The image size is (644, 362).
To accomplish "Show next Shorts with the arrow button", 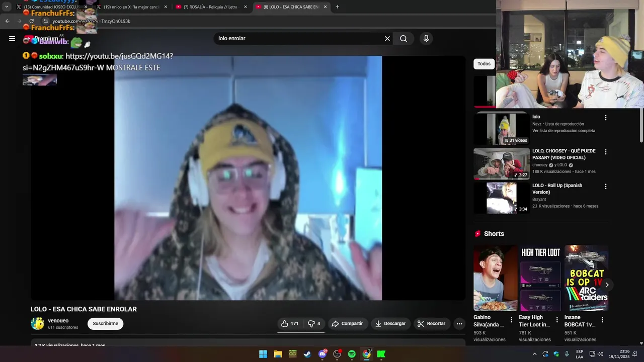I will (607, 285).
